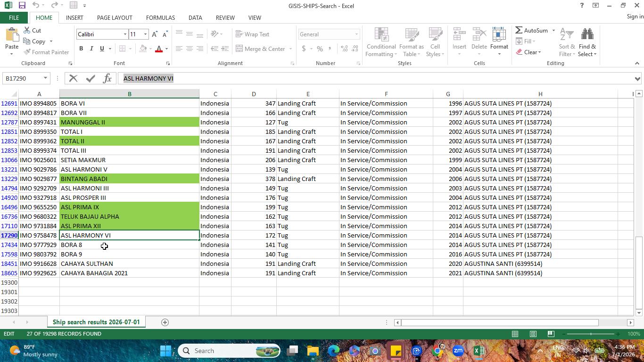Align cell text to the right
644x362 pixels.
[199, 49]
